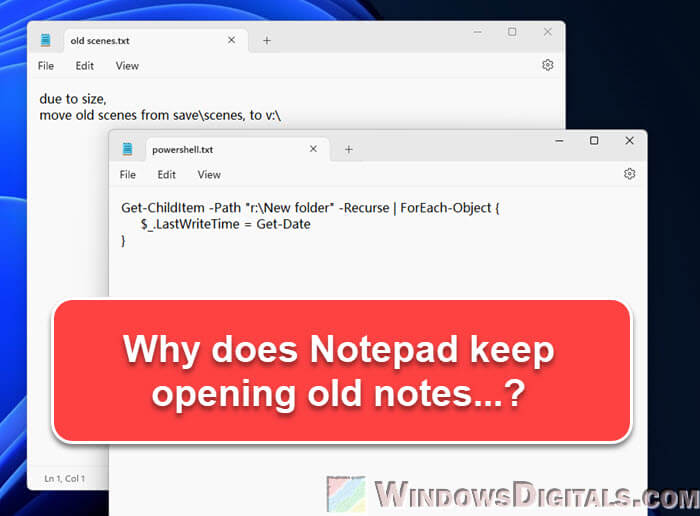Maximize the old scenes.txt Notepad window
Image resolution: width=700 pixels, height=516 pixels.
coord(512,32)
